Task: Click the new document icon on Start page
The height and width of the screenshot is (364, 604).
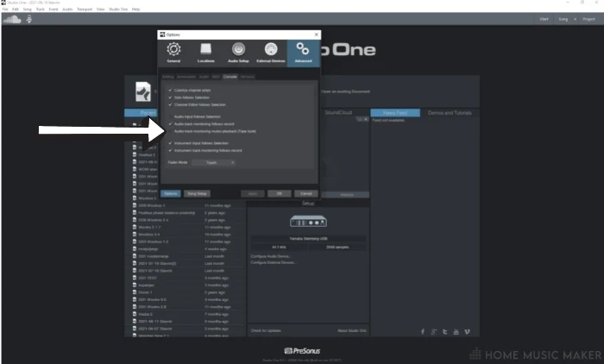Action: tap(143, 91)
